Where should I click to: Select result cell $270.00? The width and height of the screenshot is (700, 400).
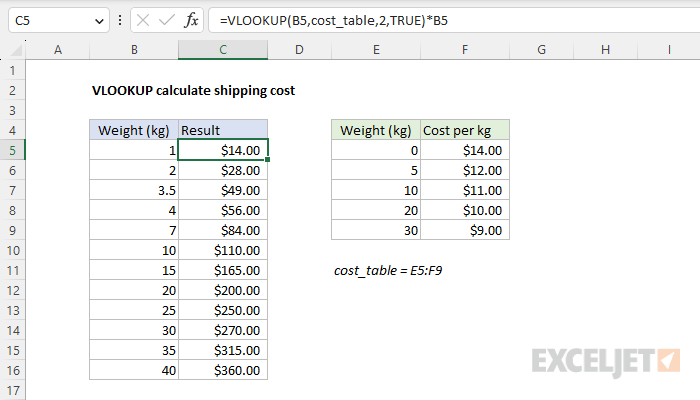pos(223,330)
